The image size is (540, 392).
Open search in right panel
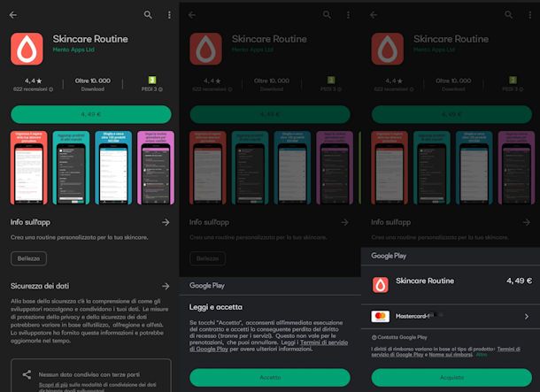point(508,15)
